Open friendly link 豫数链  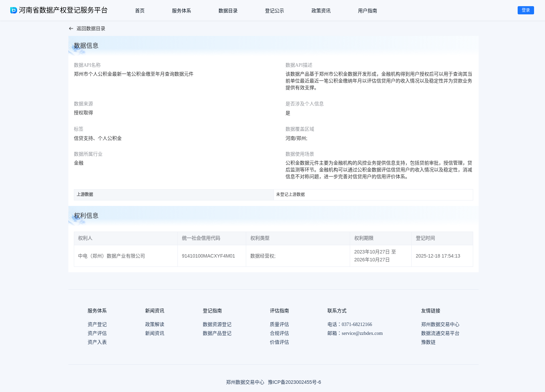point(428,342)
